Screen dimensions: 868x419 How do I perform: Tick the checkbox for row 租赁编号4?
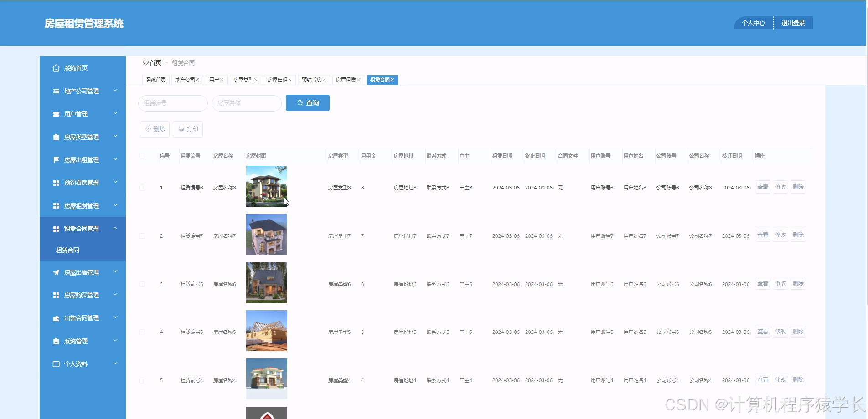click(142, 380)
